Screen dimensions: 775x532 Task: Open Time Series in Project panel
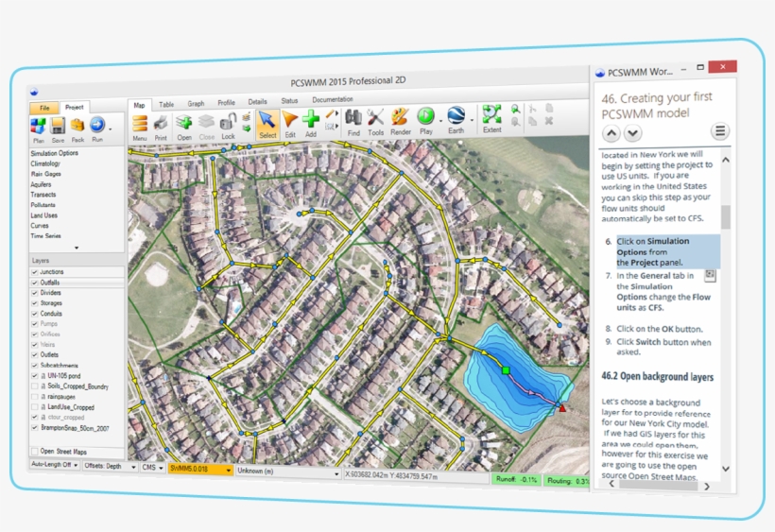(46, 236)
